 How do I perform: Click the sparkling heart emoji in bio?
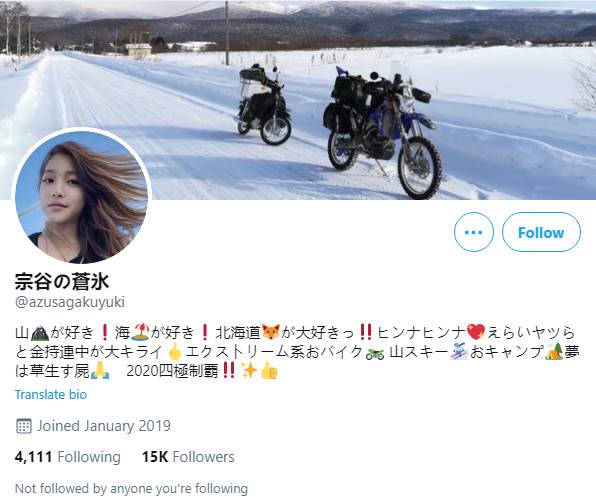coord(476,332)
